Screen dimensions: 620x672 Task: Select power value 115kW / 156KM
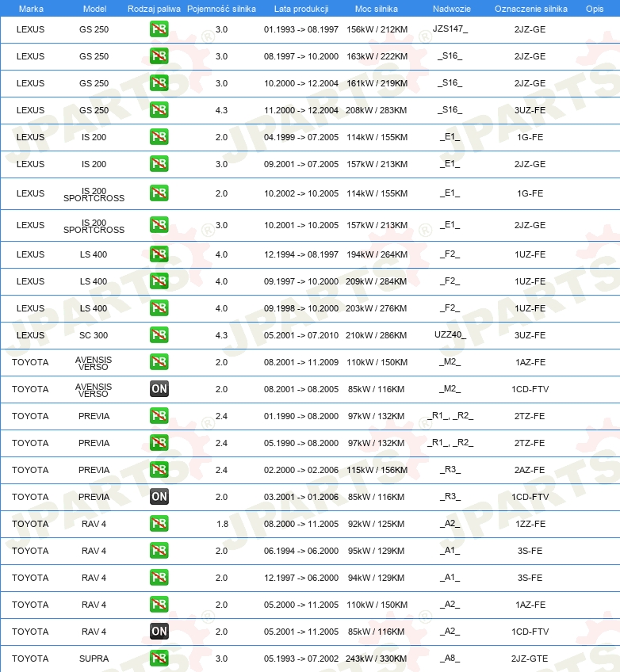tap(377, 470)
